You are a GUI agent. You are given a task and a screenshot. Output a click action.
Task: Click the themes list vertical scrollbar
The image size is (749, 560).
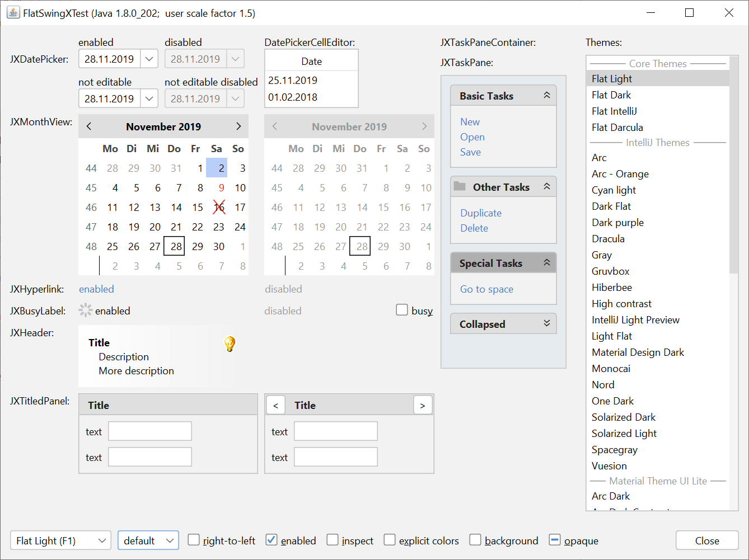pyautogui.click(x=733, y=168)
